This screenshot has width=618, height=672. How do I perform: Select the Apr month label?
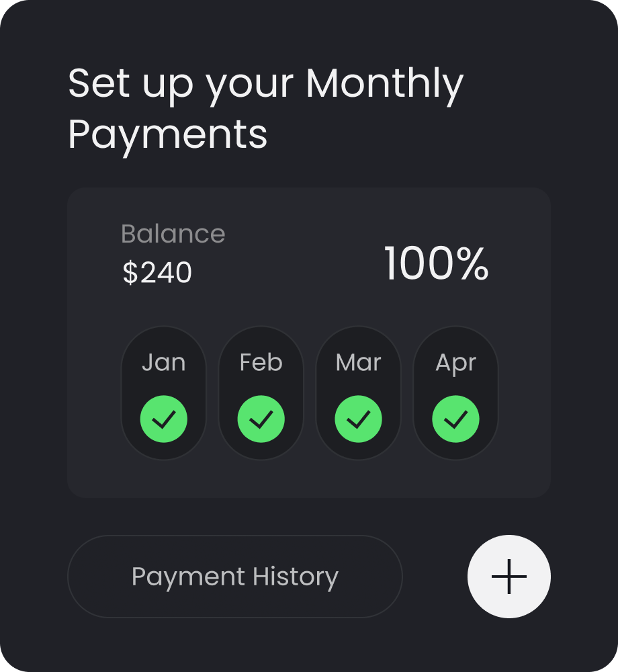coord(455,363)
